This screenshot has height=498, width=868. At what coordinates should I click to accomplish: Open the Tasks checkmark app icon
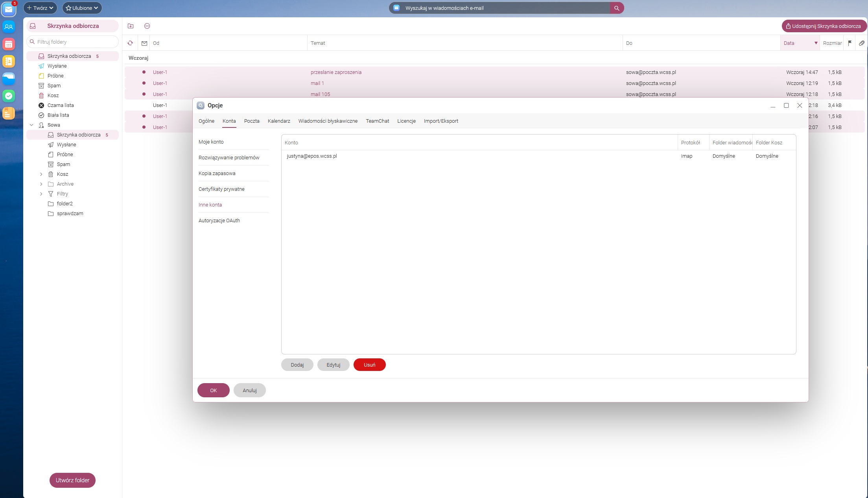coord(9,96)
